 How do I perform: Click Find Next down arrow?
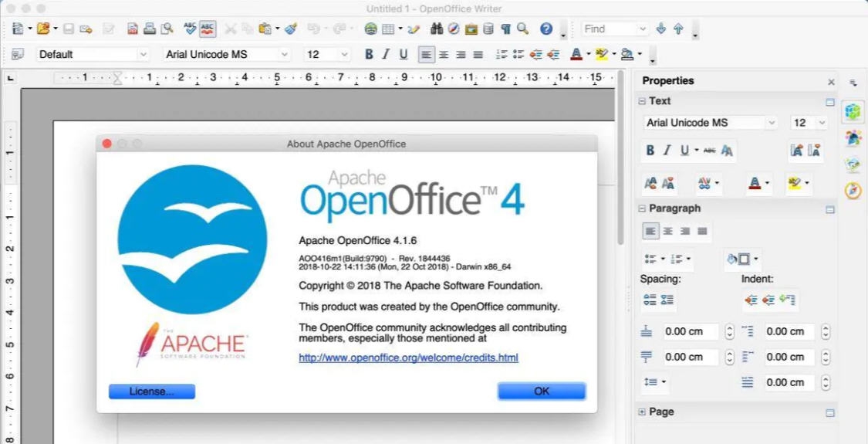[x=660, y=29]
